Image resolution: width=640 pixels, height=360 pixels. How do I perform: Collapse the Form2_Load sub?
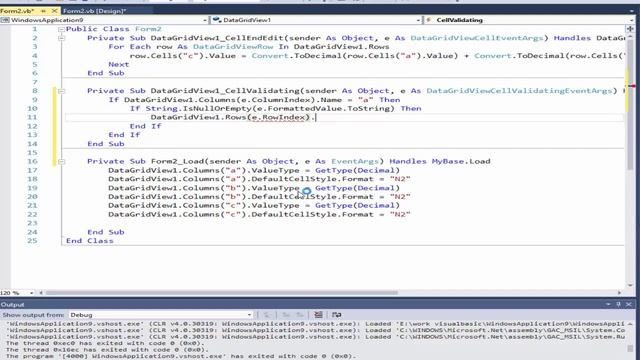[61, 162]
